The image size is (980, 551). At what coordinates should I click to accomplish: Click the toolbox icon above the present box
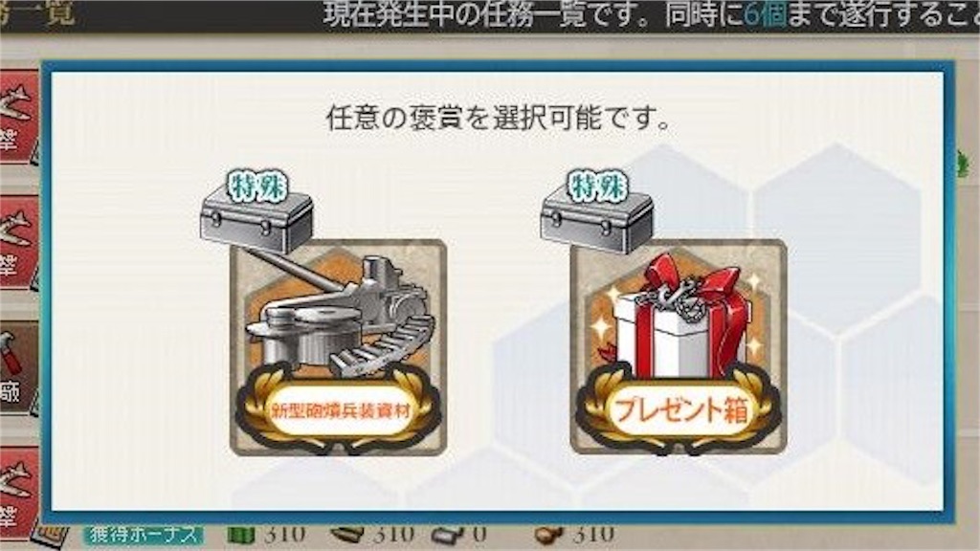click(x=597, y=222)
